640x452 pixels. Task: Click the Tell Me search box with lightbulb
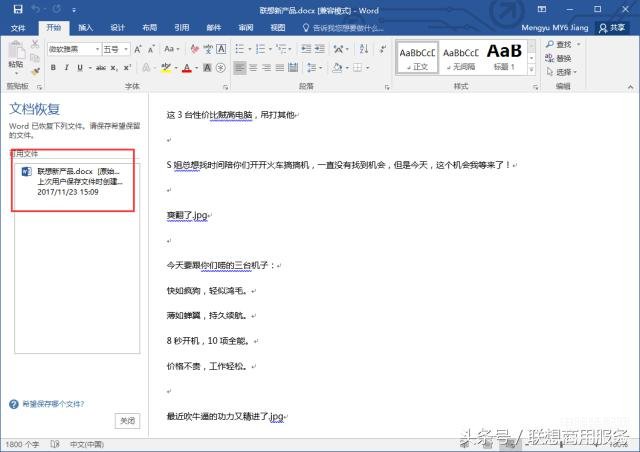point(342,28)
